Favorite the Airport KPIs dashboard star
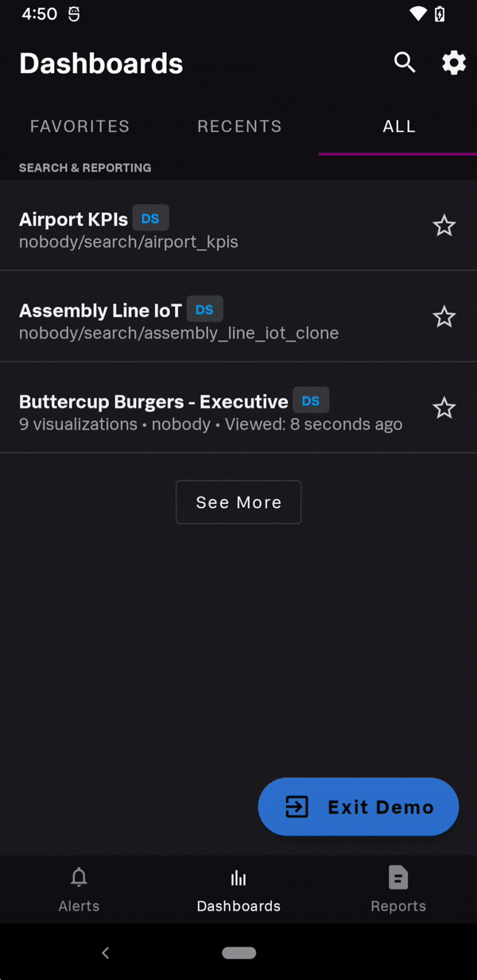The image size is (477, 980). pyautogui.click(x=444, y=226)
